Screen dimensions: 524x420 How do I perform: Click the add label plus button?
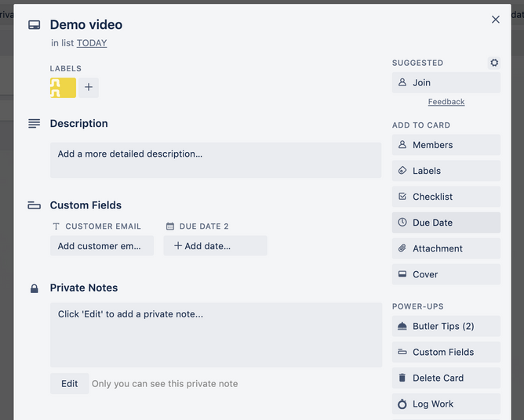(x=89, y=88)
